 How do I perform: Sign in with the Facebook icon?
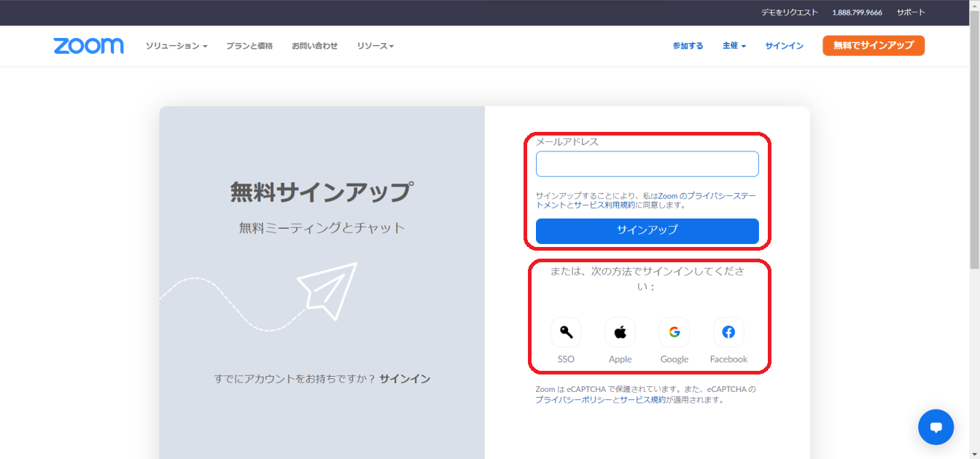[728, 333]
